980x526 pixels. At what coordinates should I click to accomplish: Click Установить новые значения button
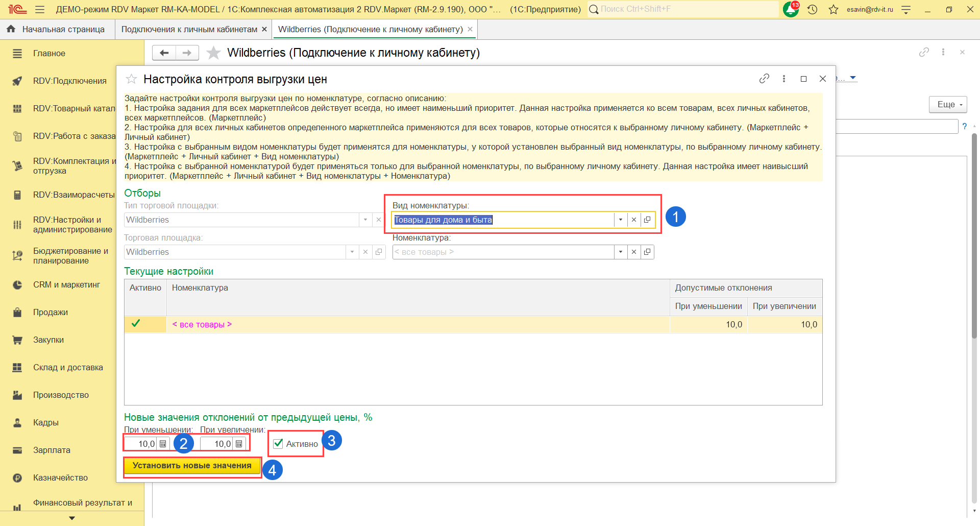(192, 466)
